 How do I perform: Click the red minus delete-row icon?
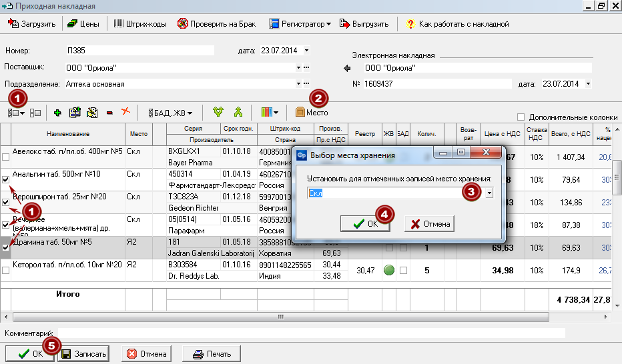tap(109, 113)
